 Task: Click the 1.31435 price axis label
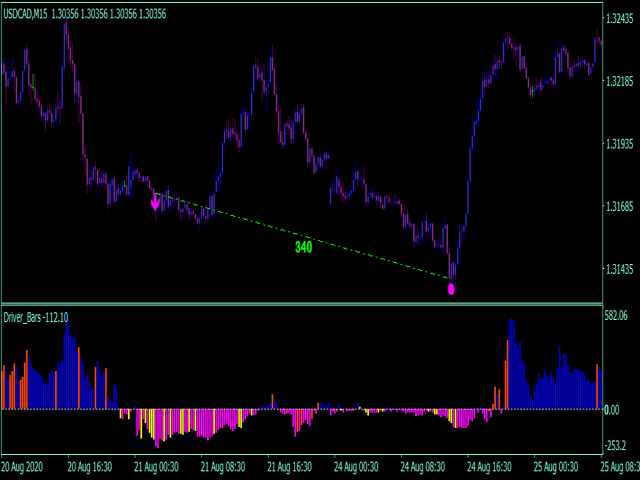tap(620, 269)
